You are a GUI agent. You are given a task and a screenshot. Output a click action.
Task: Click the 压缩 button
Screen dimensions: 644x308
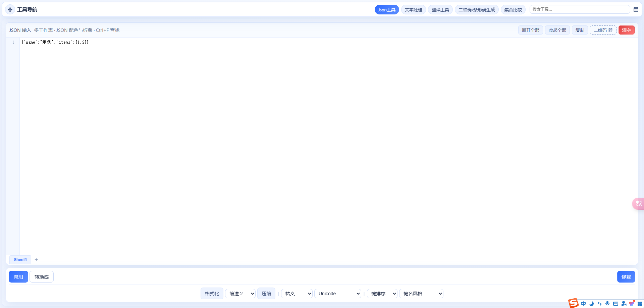(266, 294)
